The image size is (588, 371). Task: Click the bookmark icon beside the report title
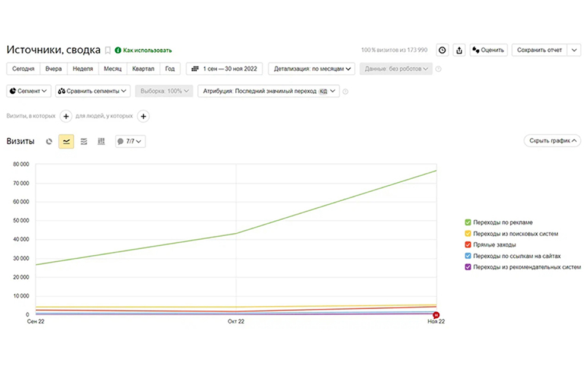coord(108,50)
